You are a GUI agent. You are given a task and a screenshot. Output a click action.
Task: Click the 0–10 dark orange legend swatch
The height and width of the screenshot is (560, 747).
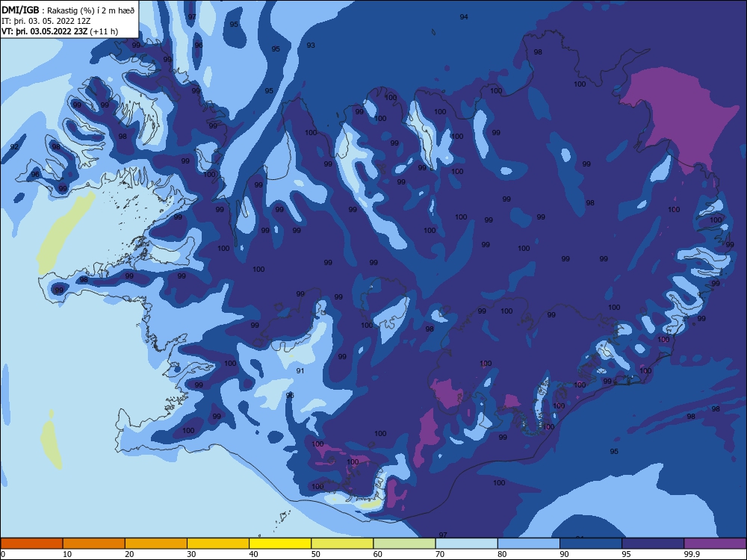[x=31, y=544]
